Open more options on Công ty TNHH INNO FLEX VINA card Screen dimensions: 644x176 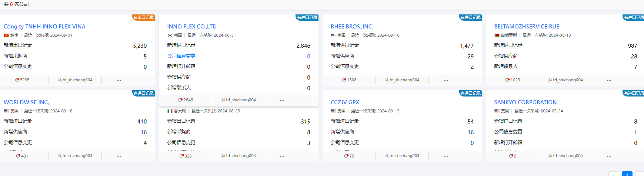tap(119, 80)
